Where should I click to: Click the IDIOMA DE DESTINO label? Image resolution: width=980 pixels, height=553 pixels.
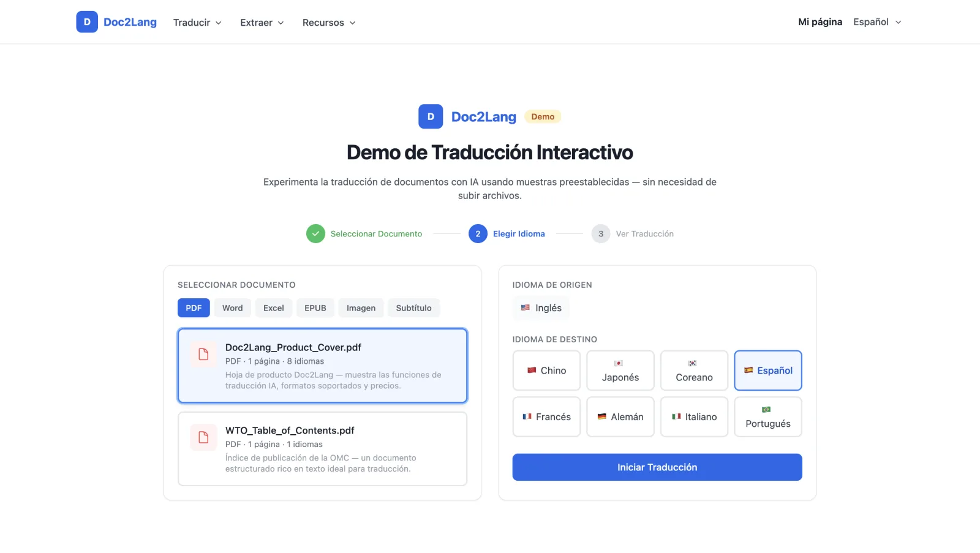coord(555,339)
